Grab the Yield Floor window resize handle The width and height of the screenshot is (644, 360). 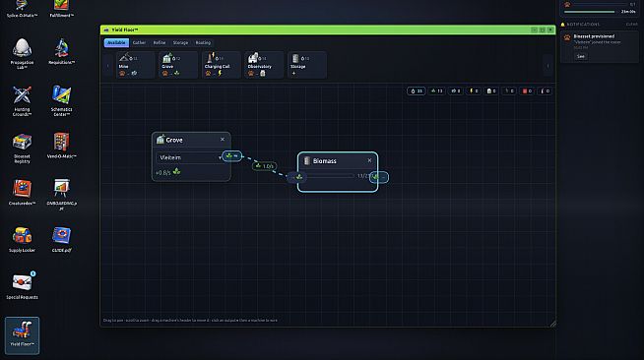(x=552, y=324)
